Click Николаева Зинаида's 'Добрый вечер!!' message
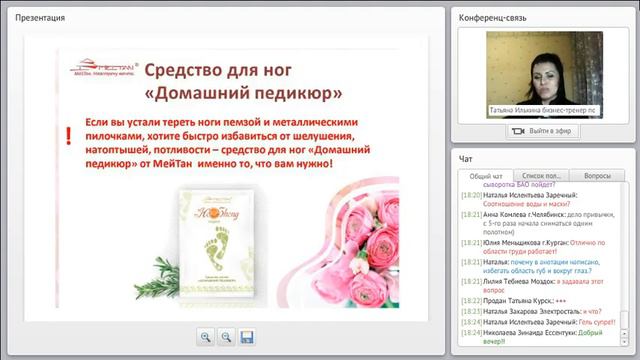The image size is (640, 360). point(532,337)
